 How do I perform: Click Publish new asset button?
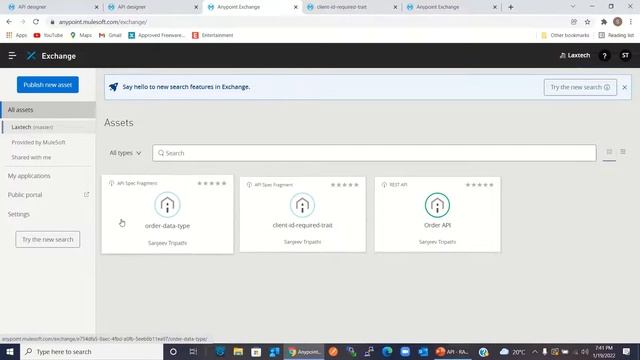(x=48, y=85)
